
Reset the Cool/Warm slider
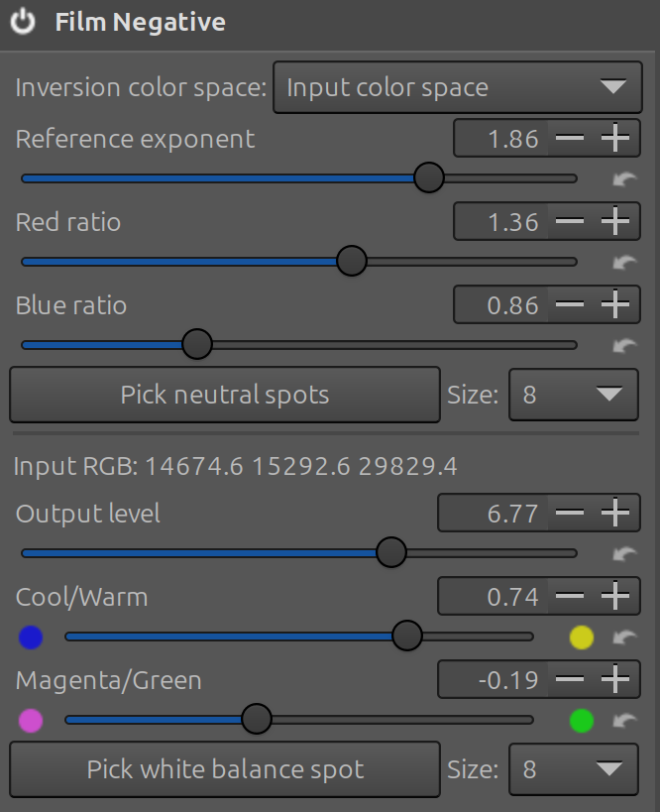[624, 638]
